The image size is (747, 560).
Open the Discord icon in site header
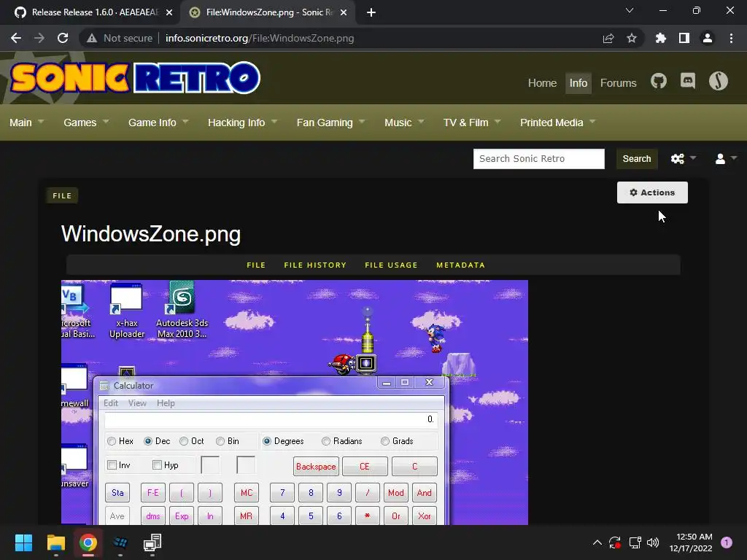[687, 81]
